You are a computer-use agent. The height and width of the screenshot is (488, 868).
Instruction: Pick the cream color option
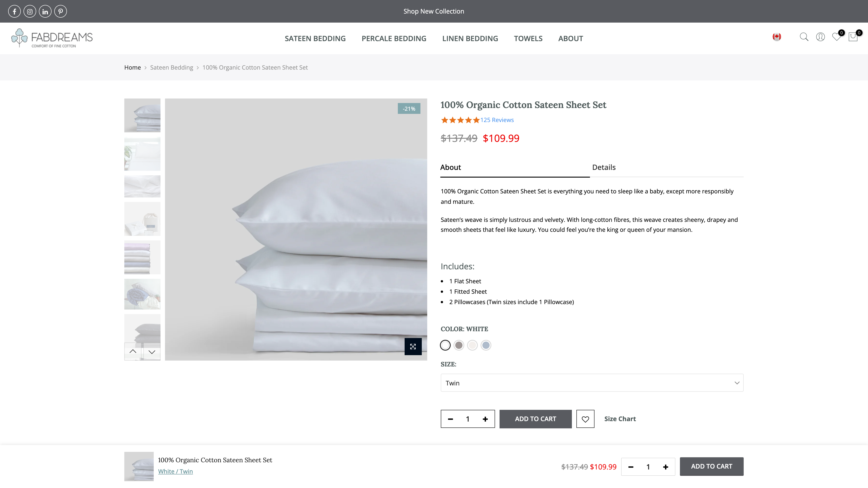(x=472, y=345)
